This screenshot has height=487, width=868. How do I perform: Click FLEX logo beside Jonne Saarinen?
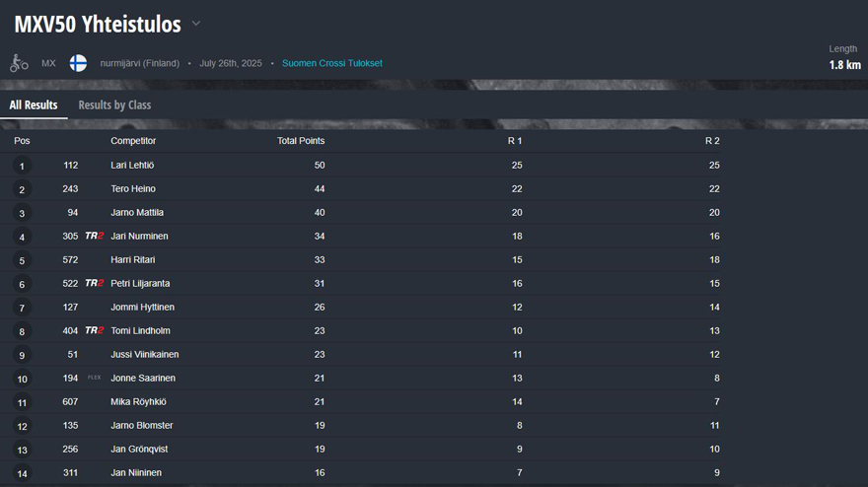click(x=94, y=378)
